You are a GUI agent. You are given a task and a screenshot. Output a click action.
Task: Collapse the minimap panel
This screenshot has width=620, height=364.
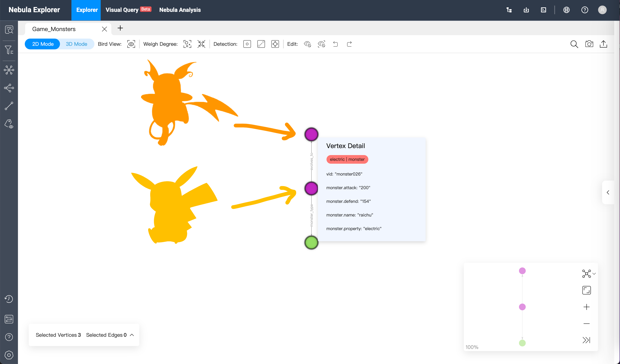pyautogui.click(x=587, y=340)
